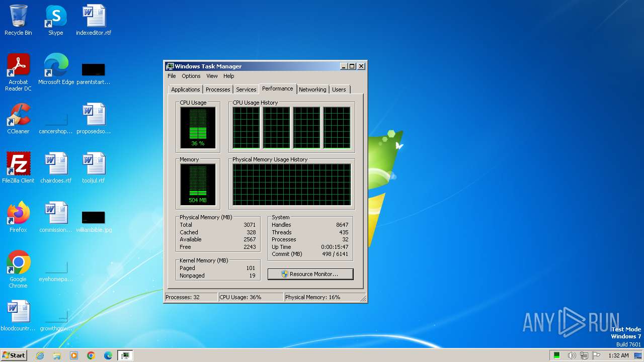Open the volume control tray icon
Screen dimensions: 644x362
click(x=572, y=355)
